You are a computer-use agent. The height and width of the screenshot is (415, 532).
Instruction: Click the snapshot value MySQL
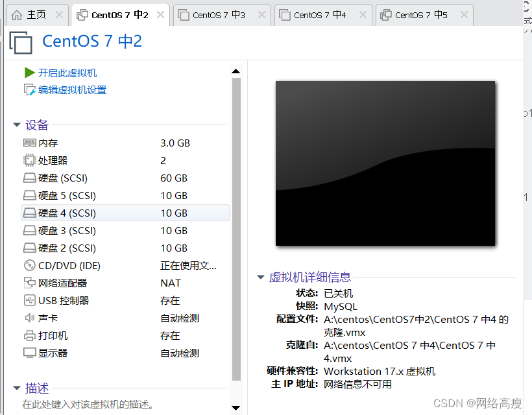coord(341,307)
